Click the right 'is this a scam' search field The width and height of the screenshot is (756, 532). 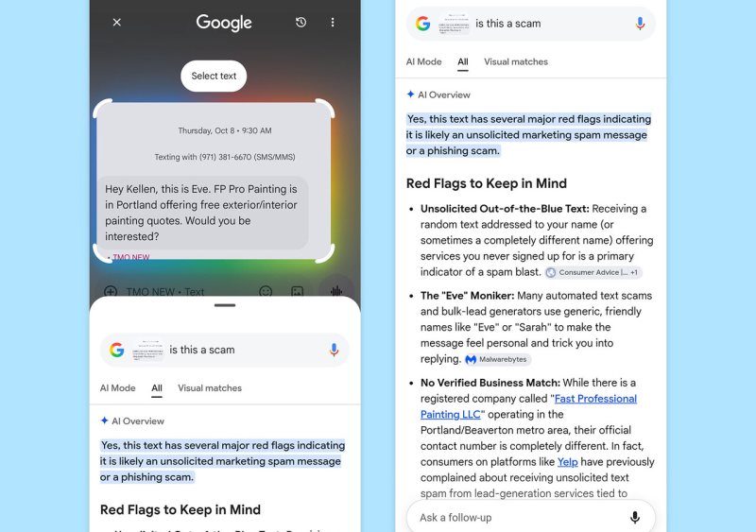(x=531, y=24)
